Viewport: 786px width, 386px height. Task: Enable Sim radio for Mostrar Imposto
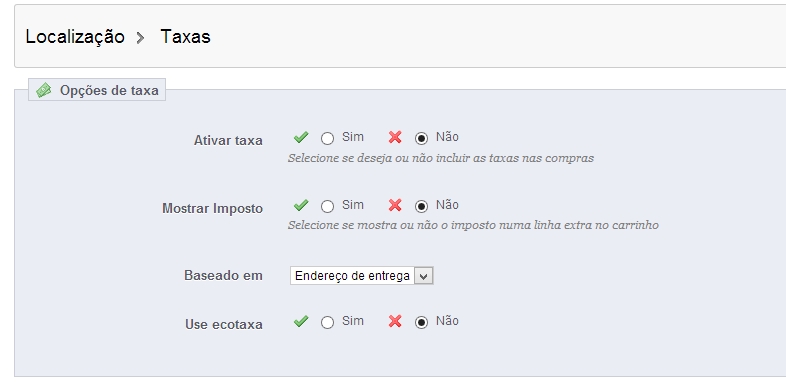point(327,206)
